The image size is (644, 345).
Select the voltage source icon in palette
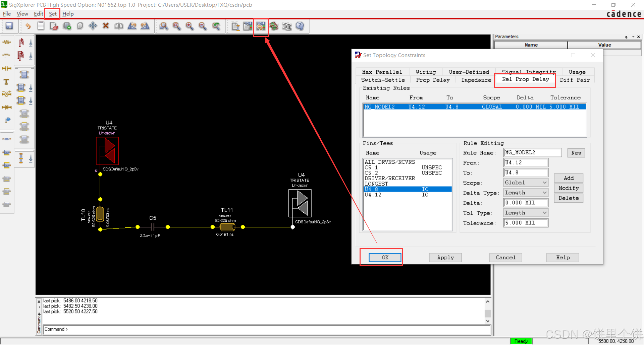[7, 94]
